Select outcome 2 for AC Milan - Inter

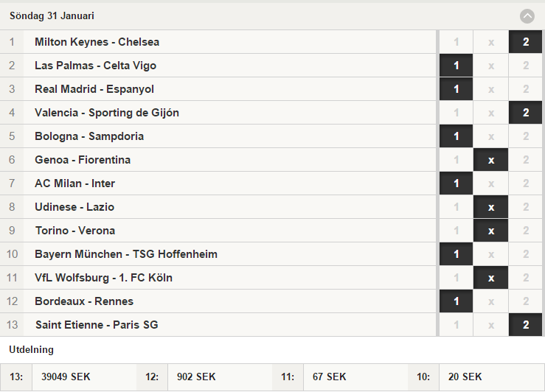point(526,183)
